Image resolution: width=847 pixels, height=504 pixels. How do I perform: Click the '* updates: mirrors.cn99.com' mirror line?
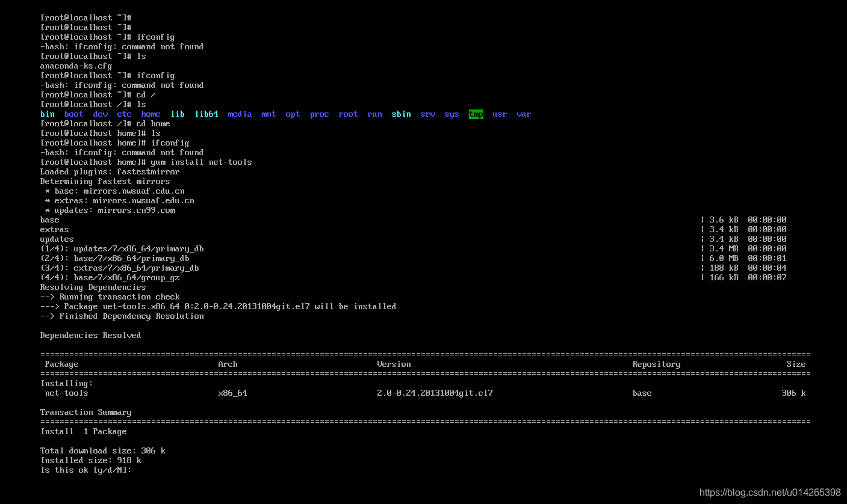[x=110, y=211]
